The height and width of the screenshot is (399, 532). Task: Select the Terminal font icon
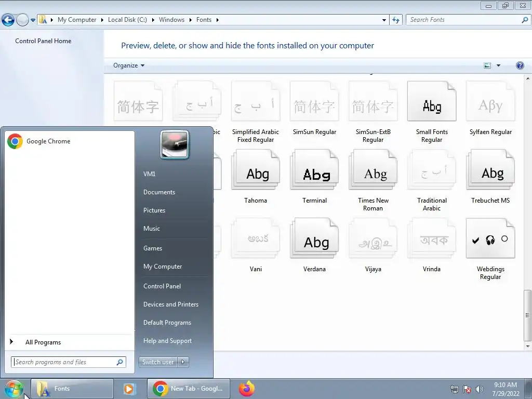coord(314,170)
